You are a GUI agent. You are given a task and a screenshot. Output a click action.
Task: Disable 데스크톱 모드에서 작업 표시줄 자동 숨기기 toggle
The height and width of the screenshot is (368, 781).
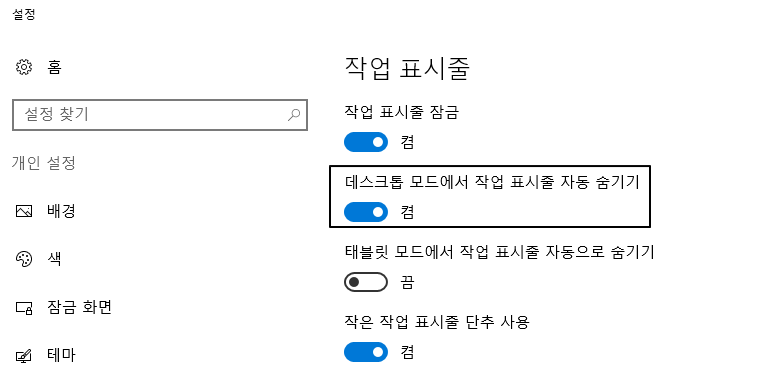tap(366, 212)
